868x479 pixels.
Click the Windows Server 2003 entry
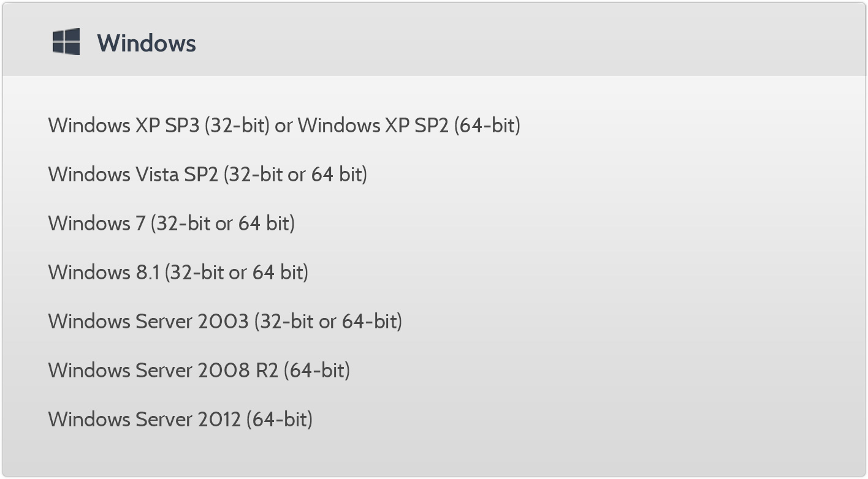[x=225, y=321]
